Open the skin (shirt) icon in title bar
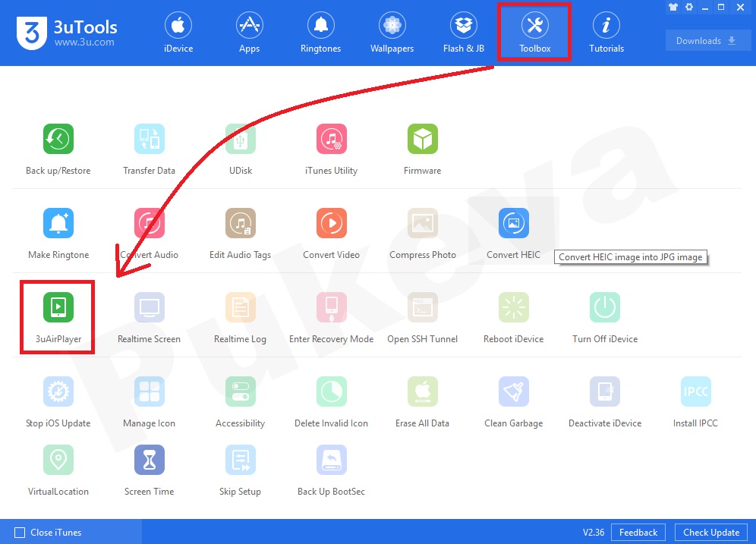 [x=673, y=8]
